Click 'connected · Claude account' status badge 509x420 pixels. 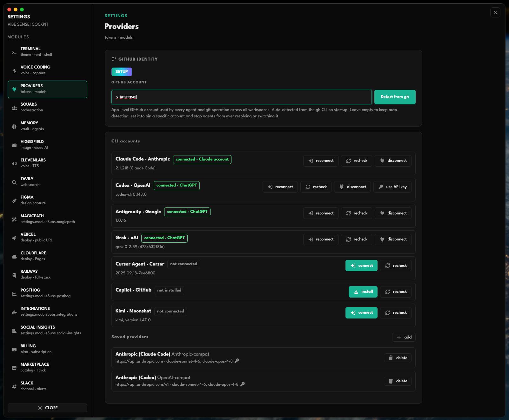(x=202, y=159)
